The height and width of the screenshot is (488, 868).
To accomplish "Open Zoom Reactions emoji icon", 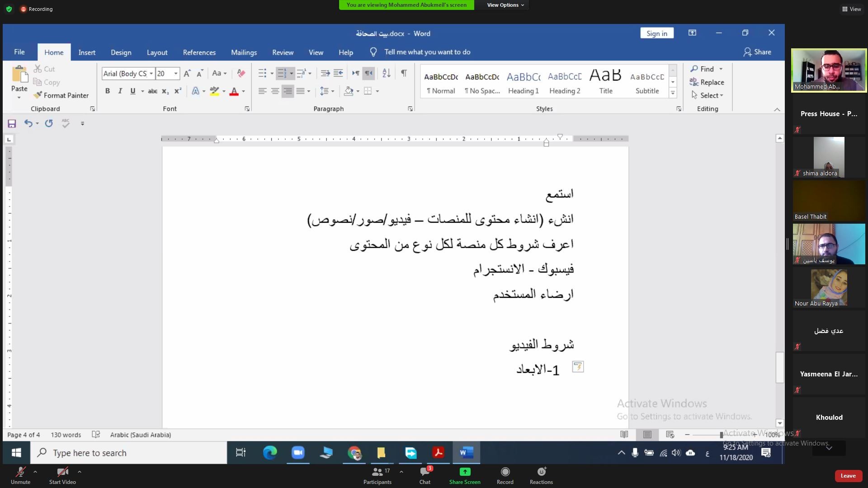I will click(x=541, y=472).
